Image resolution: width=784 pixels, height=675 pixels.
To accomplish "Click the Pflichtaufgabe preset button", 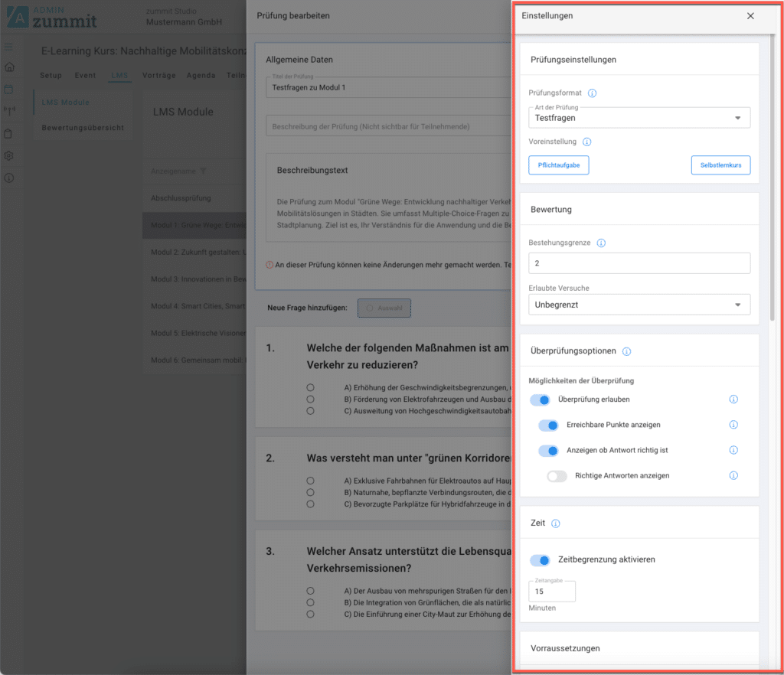I will click(x=558, y=165).
